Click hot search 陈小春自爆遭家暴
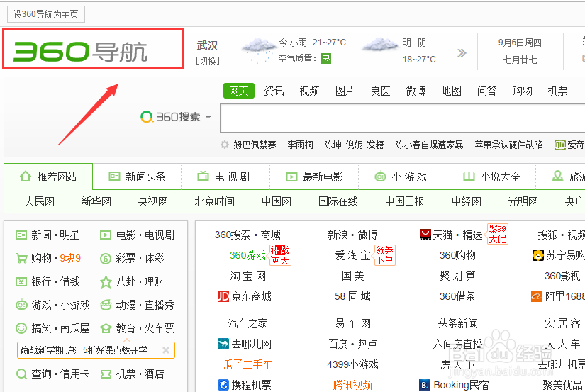The image size is (585, 392). (429, 145)
